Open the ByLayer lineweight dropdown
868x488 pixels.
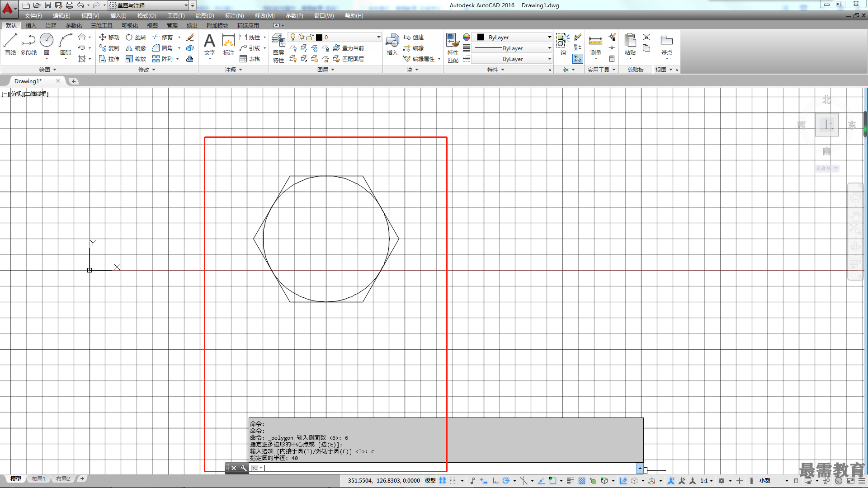pyautogui.click(x=512, y=48)
